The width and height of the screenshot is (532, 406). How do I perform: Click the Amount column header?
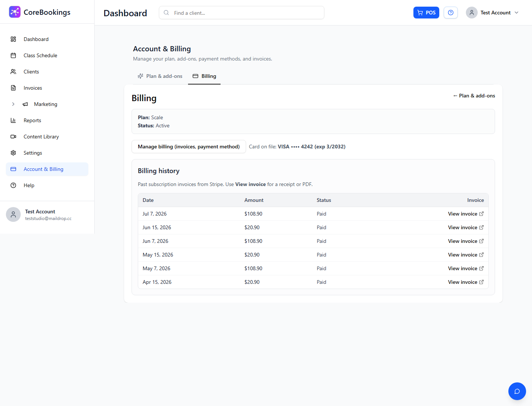pos(254,200)
